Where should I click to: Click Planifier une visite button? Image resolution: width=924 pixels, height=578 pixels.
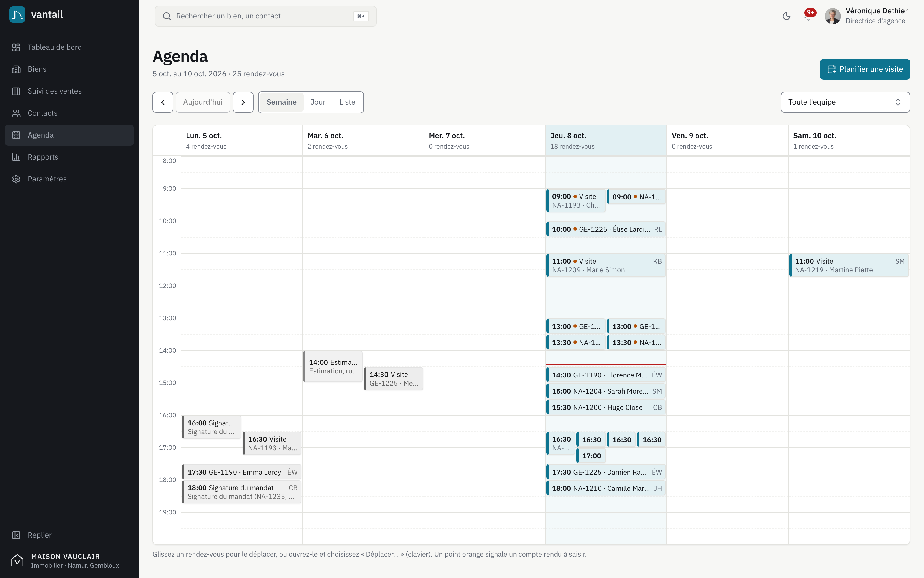pyautogui.click(x=865, y=69)
